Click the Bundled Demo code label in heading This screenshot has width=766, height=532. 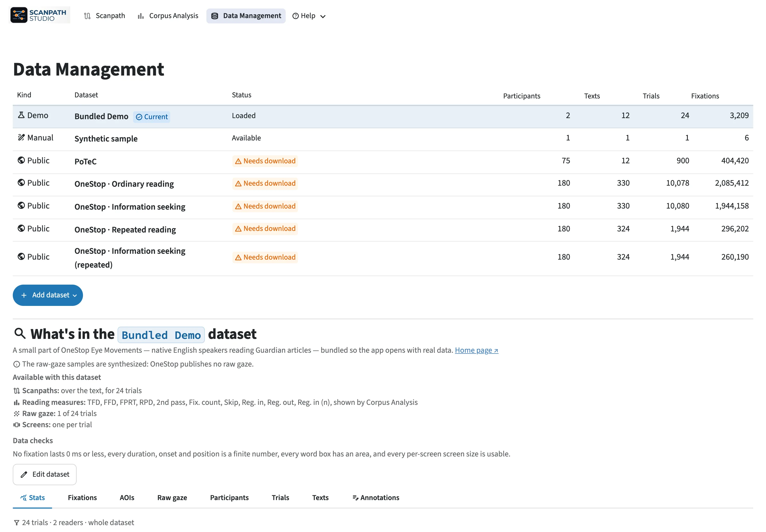coord(161,335)
